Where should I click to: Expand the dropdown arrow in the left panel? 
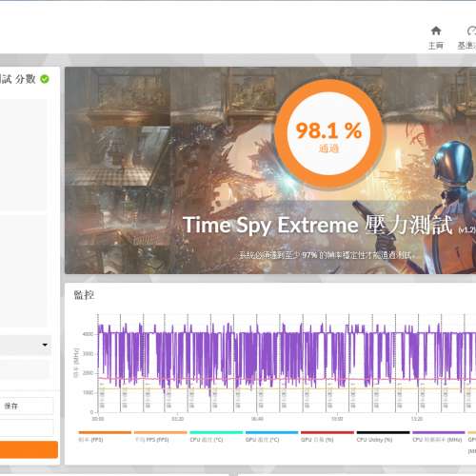tap(45, 345)
